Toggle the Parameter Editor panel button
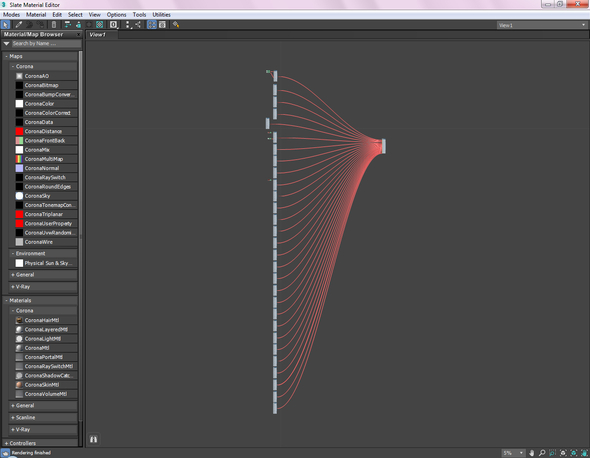This screenshot has width=590, height=458. [162, 24]
